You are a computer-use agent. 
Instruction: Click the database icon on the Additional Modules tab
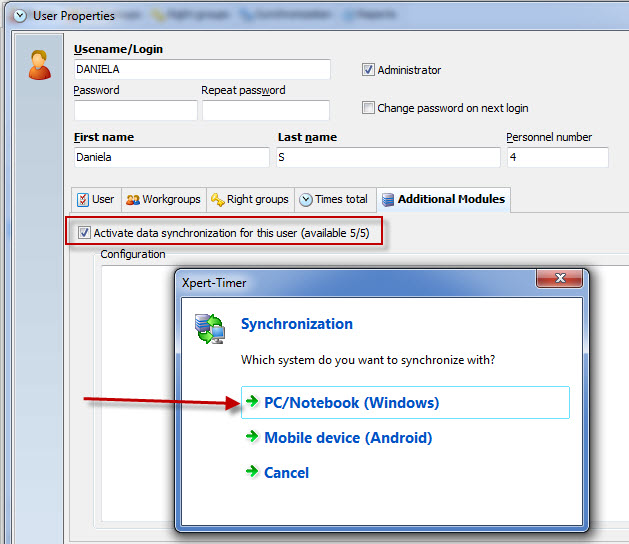point(388,199)
